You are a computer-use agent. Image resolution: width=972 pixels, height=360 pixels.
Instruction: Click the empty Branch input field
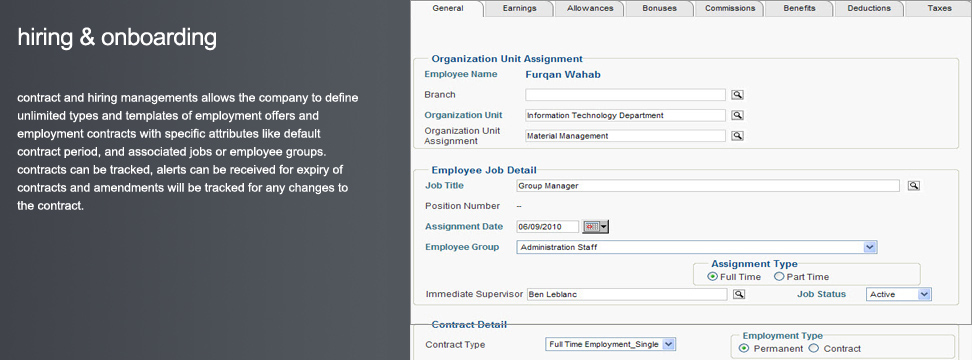[625, 95]
